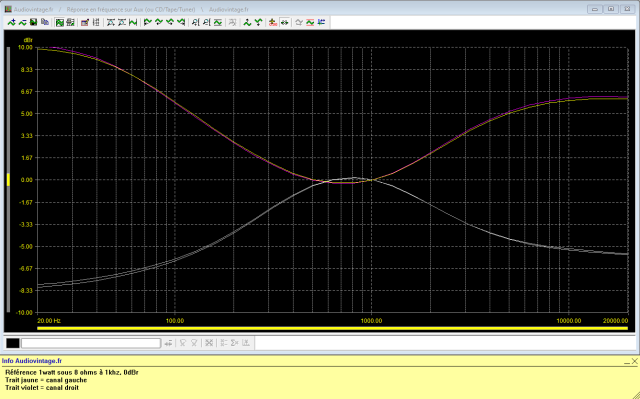Click the red-green wave toolbar icon
This screenshot has width=640, height=399.
pyautogui.click(x=309, y=22)
